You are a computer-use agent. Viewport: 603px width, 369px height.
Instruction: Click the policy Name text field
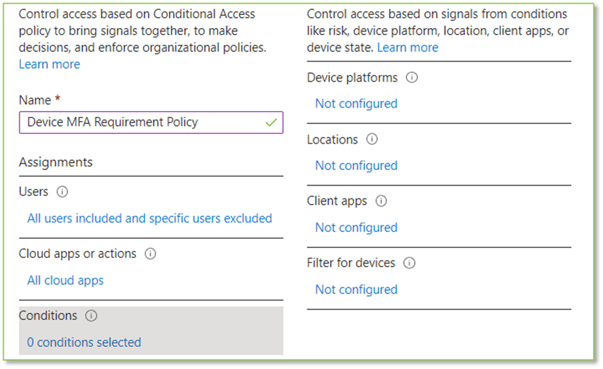click(x=151, y=123)
